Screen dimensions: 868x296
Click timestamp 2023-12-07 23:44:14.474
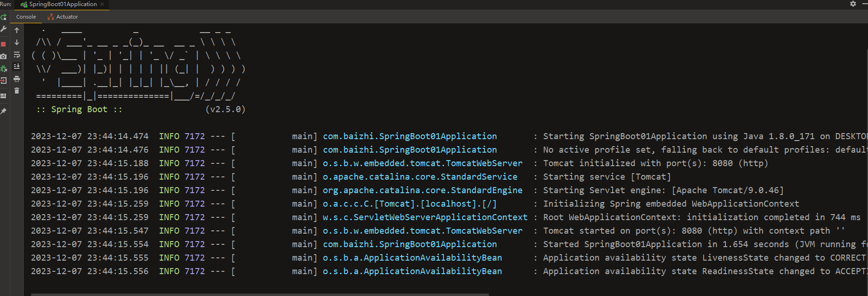[89, 136]
